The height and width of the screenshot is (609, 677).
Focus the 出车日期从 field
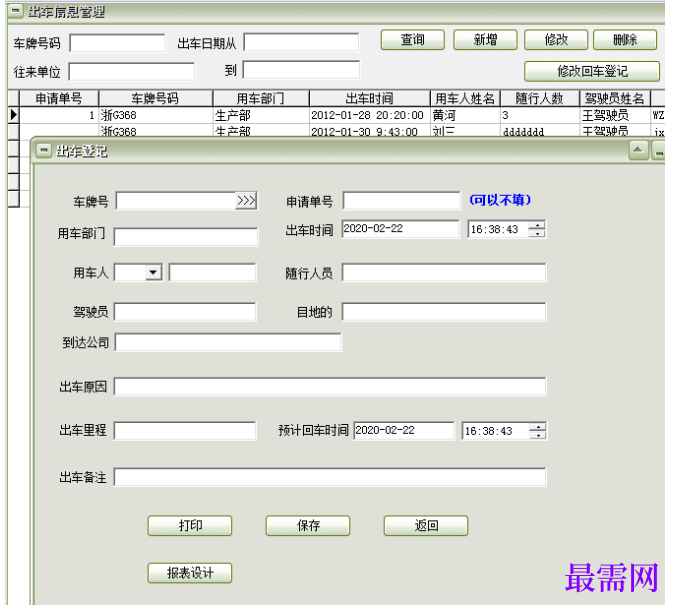click(x=301, y=42)
